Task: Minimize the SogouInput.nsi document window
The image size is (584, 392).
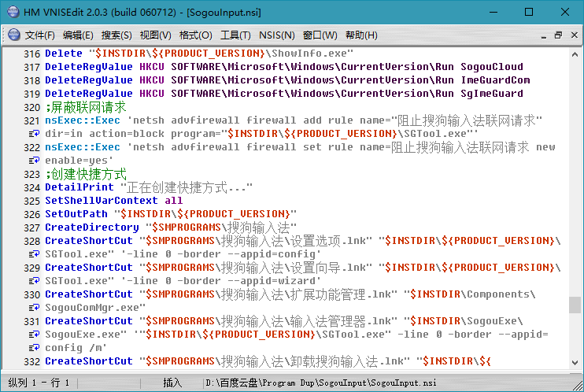Action: (x=544, y=35)
